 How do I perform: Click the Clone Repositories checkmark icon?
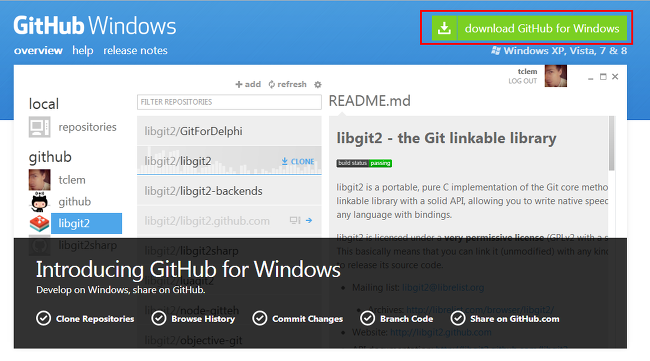click(x=44, y=318)
